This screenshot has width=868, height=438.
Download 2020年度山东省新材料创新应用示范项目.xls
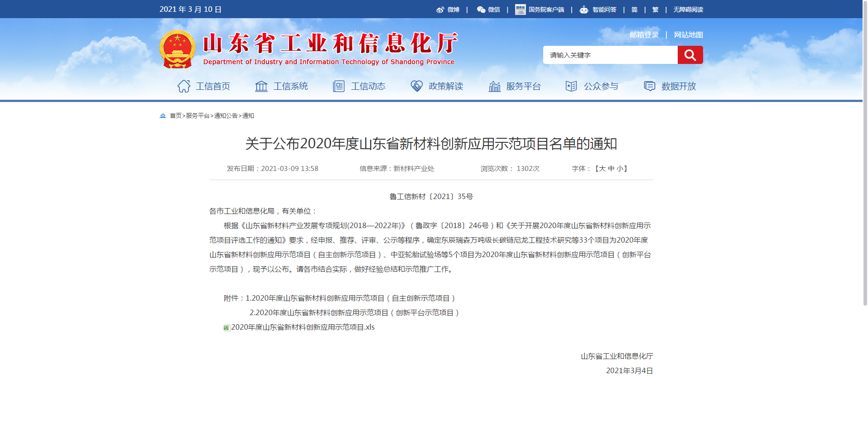303,327
